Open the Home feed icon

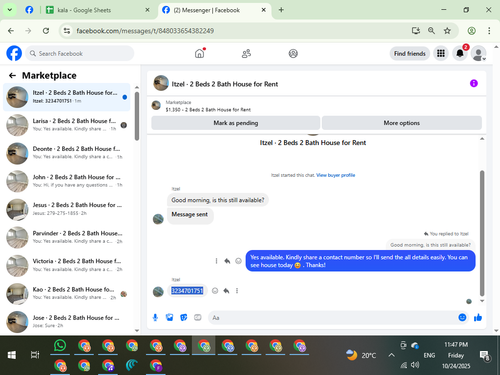(x=199, y=53)
